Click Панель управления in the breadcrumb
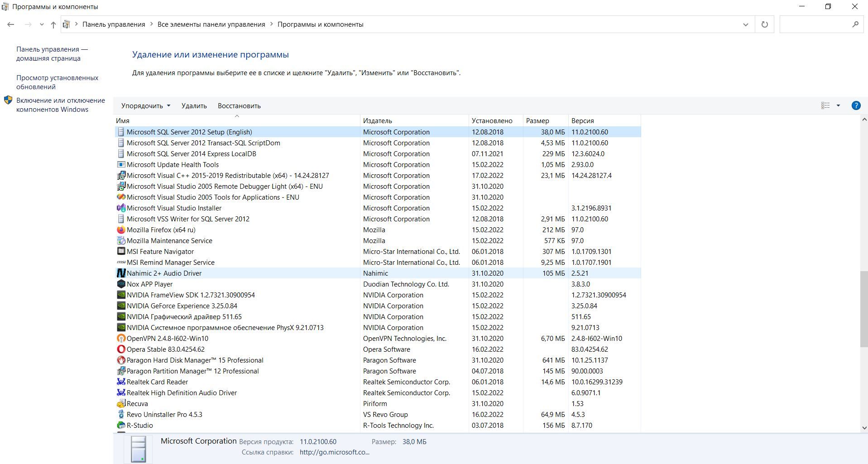 (x=114, y=24)
